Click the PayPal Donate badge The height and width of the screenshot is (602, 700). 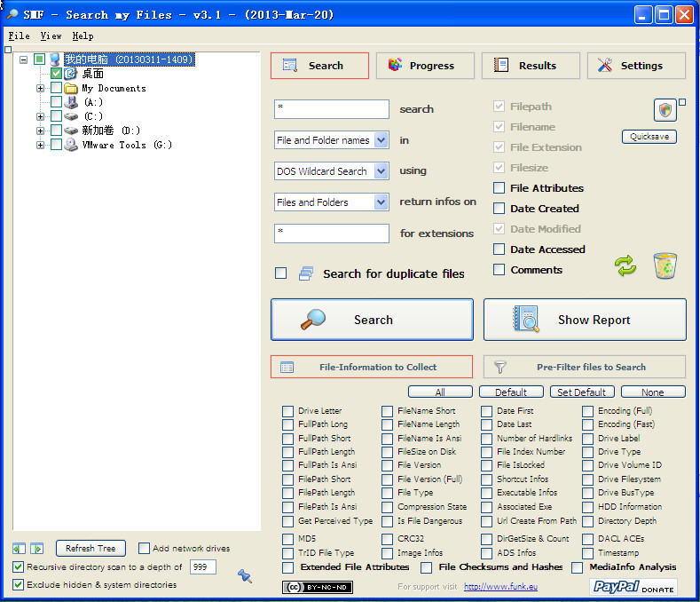coord(633,587)
